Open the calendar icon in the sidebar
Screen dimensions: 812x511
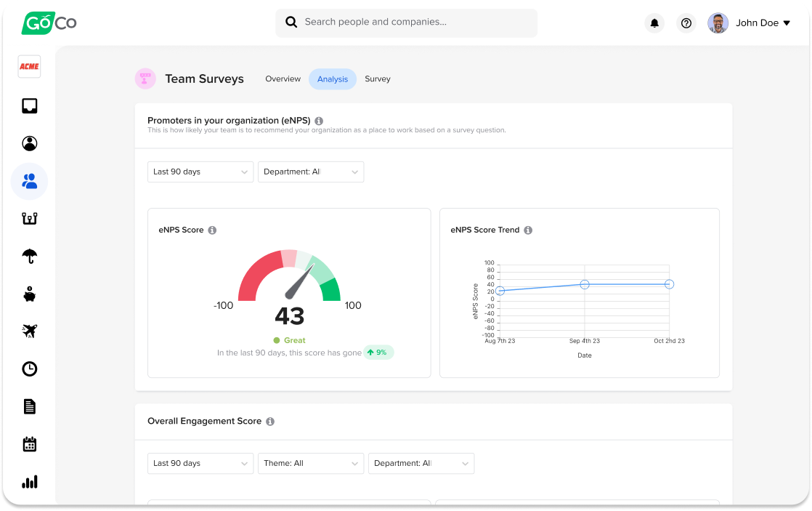point(30,444)
